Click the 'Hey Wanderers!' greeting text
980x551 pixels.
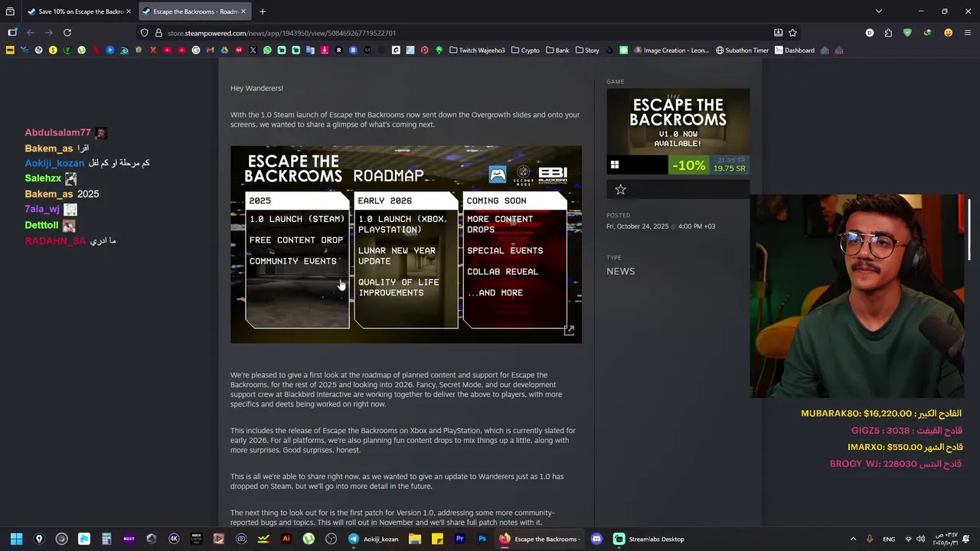[x=256, y=88]
